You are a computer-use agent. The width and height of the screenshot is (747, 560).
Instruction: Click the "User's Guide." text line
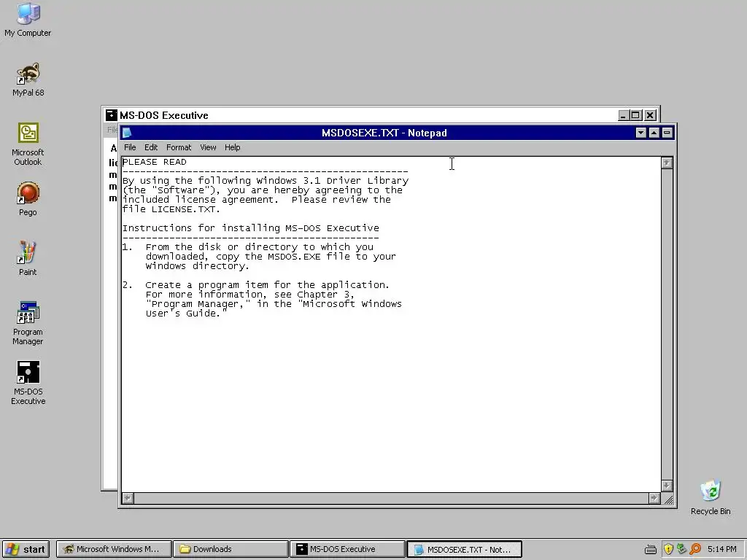point(186,314)
